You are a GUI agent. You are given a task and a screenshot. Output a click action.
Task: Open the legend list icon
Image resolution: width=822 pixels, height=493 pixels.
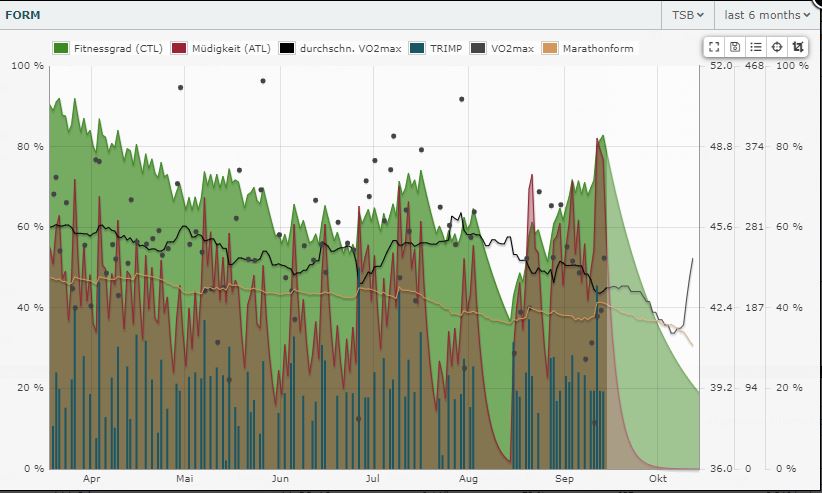[x=755, y=47]
